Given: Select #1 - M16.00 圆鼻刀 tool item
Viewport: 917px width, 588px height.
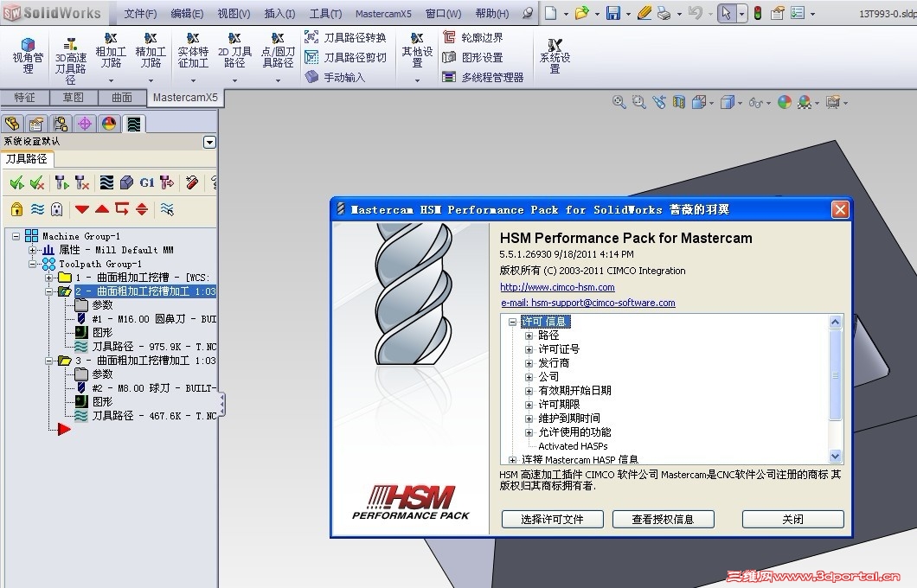Looking at the screenshot, I should (146, 319).
